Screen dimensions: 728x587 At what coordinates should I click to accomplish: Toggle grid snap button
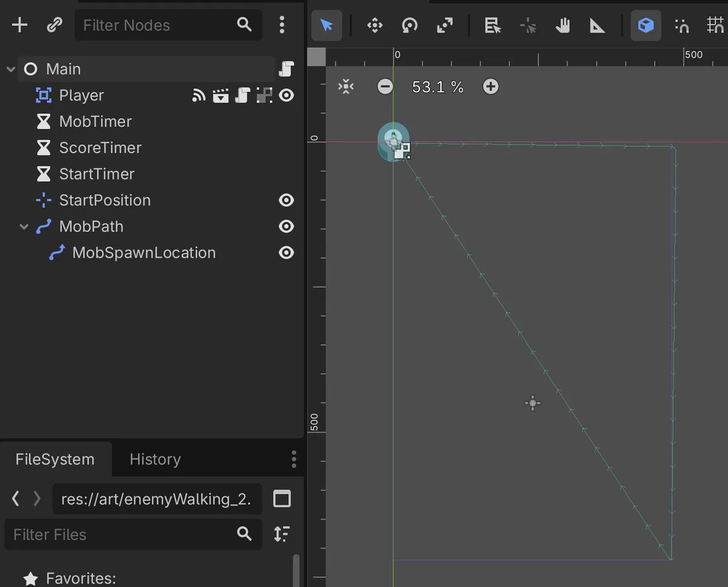pos(716,25)
